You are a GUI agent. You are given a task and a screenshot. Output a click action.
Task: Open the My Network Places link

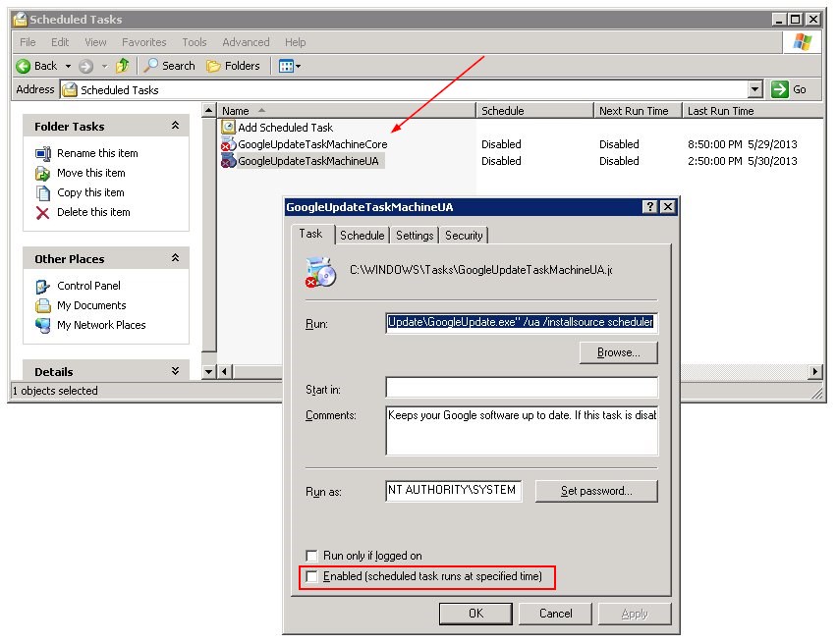(x=101, y=325)
